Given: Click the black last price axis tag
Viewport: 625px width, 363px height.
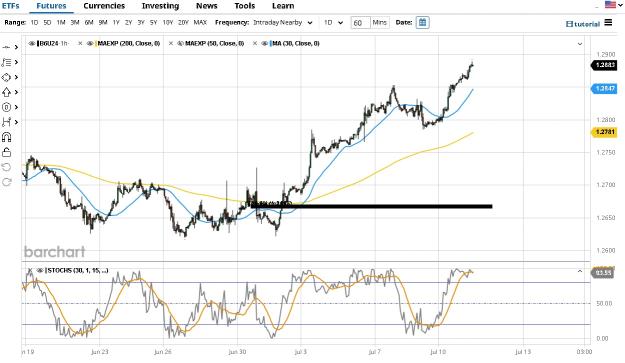Looking at the screenshot, I should coord(604,65).
